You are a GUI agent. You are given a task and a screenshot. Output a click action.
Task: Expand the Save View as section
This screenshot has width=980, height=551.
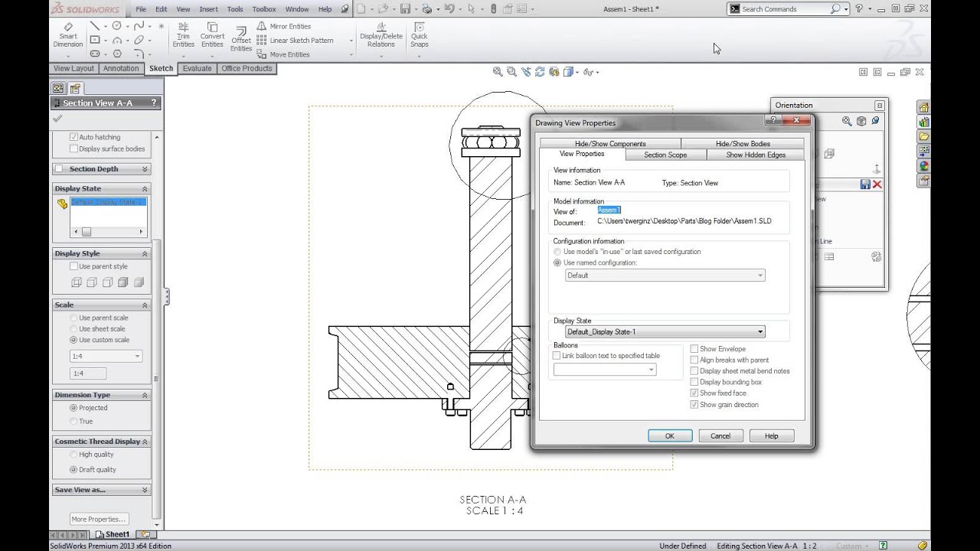pyautogui.click(x=144, y=490)
